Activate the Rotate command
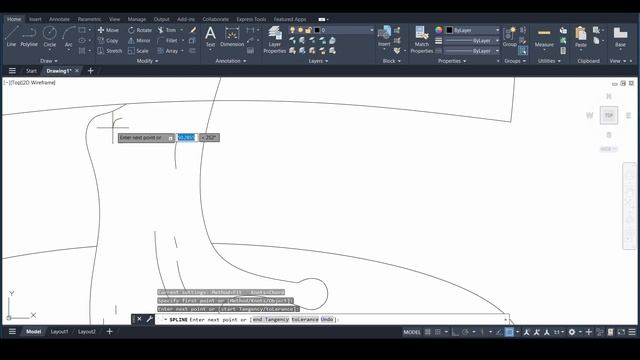640x360 pixels. [x=140, y=30]
